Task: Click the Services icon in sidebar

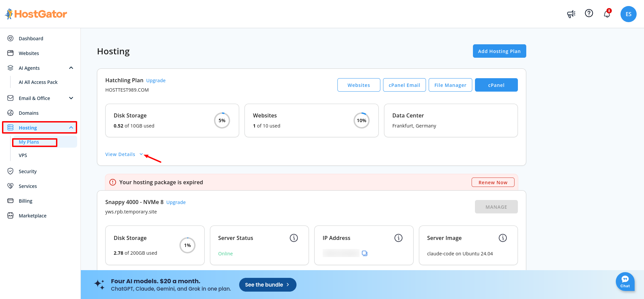Action: point(10,186)
